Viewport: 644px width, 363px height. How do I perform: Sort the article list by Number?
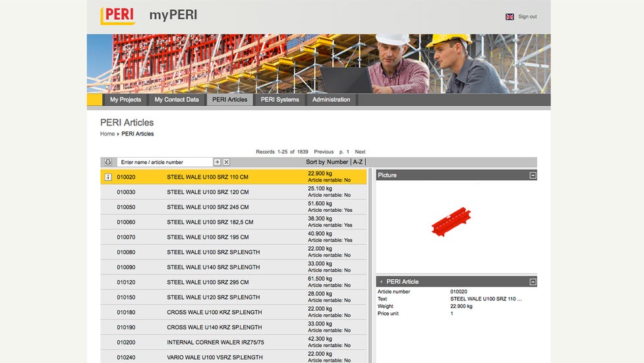coord(337,162)
